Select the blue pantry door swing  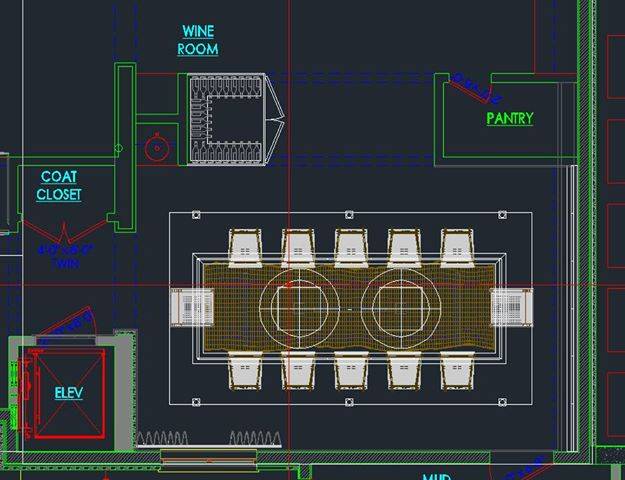[475, 88]
